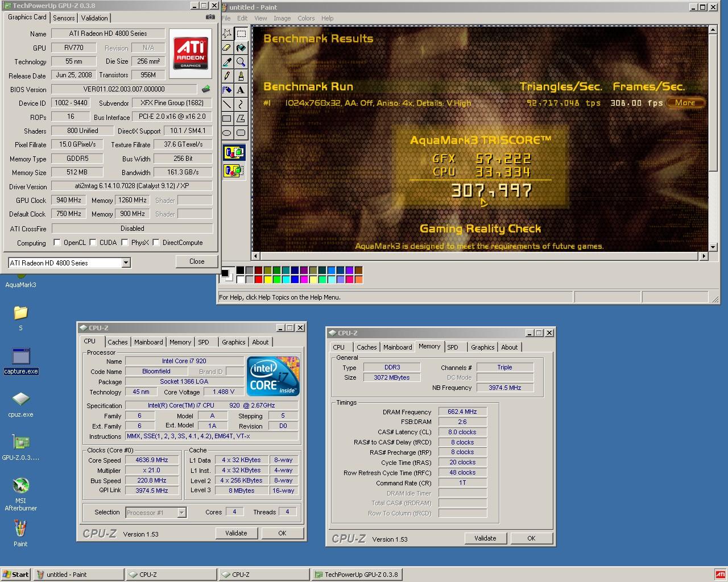Click the BIOS save chip icon in GPU-Z
The height and width of the screenshot is (582, 728).
click(x=206, y=89)
